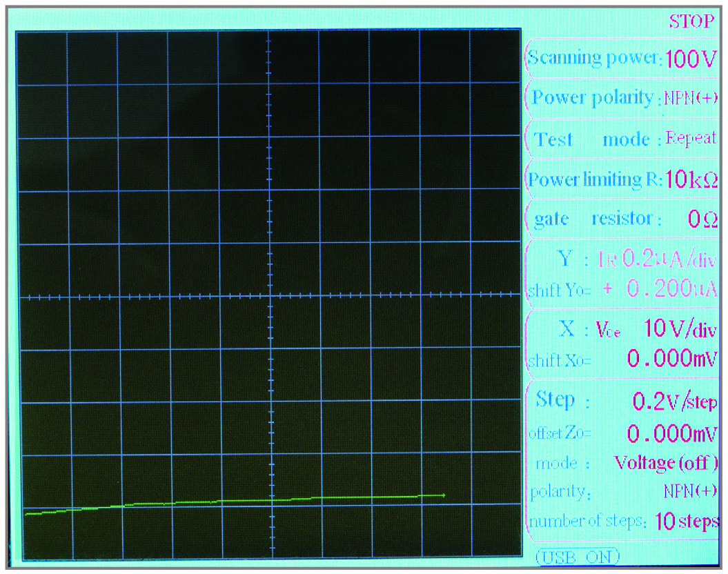This screenshot has width=728, height=574.
Task: Edit offset Zo 0.000mV value
Action: (671, 433)
